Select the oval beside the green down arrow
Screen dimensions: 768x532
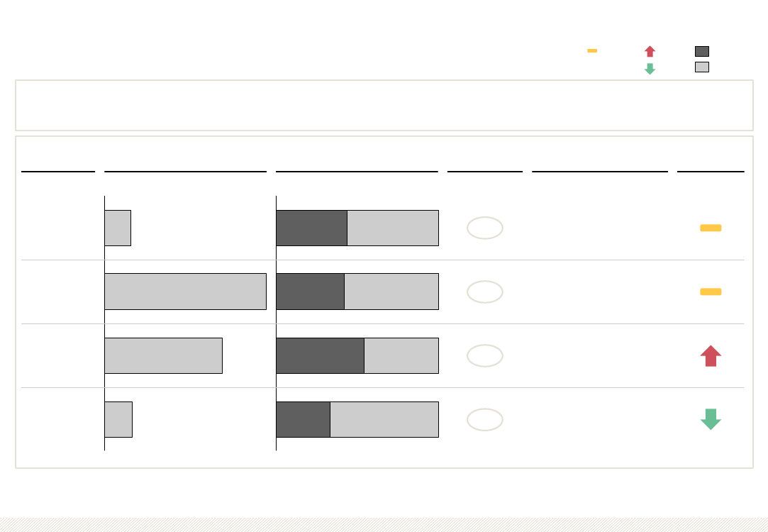point(485,420)
